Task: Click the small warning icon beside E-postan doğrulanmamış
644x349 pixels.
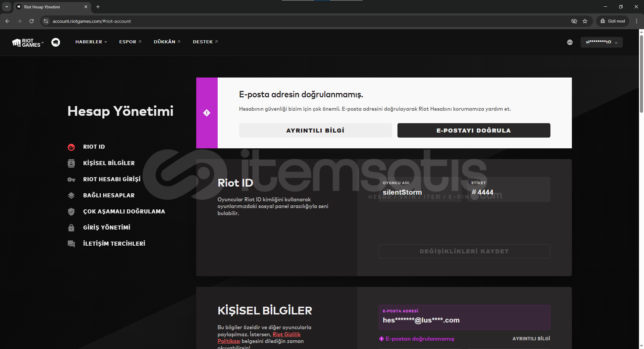Action: point(381,339)
